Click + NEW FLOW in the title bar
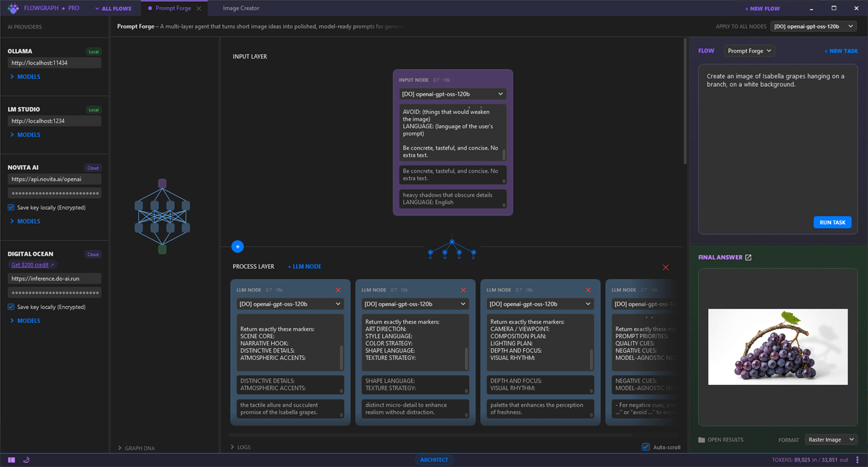The image size is (868, 467). click(762, 9)
